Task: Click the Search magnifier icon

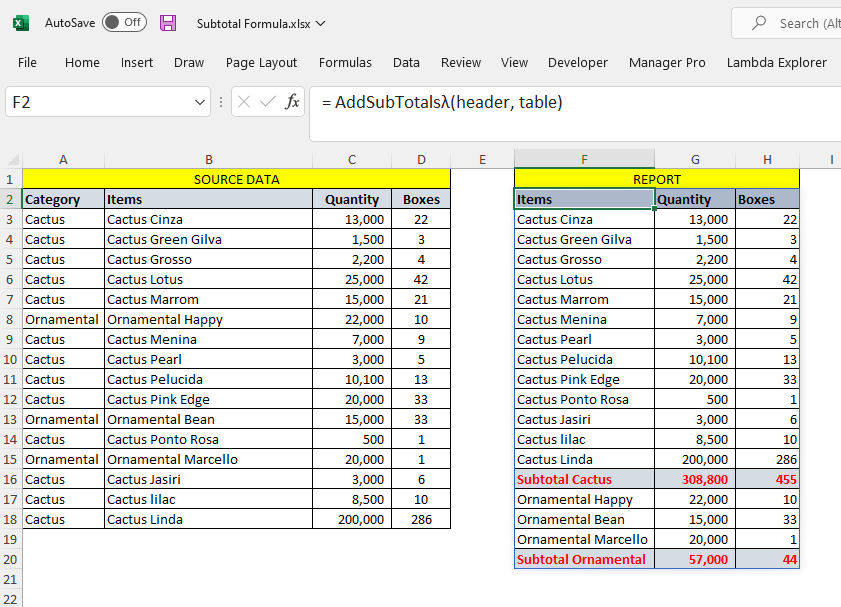Action: pyautogui.click(x=759, y=23)
